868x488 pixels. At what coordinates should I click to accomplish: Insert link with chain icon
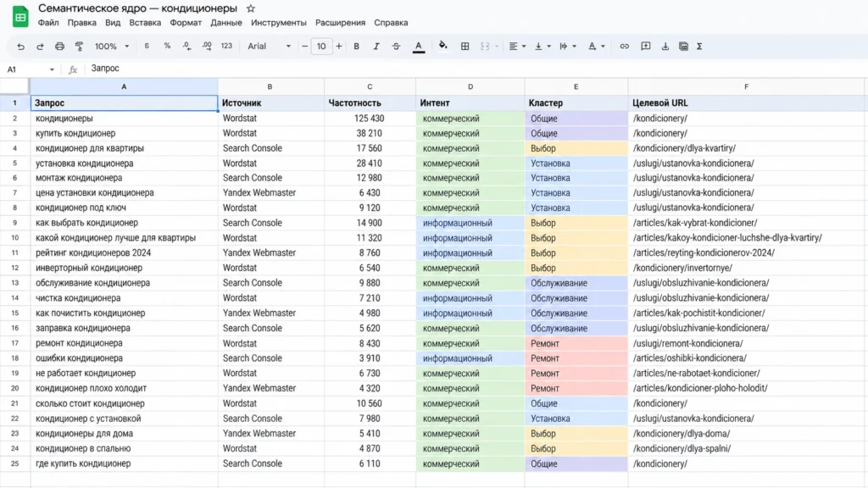pyautogui.click(x=625, y=47)
